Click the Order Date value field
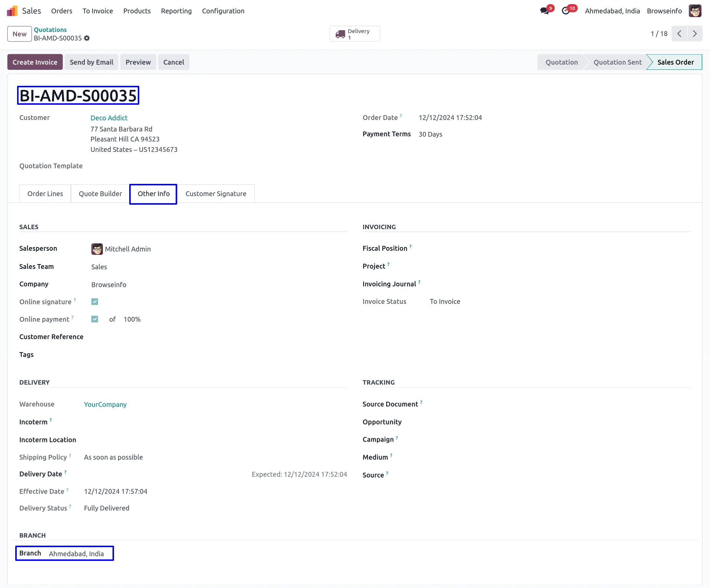The image size is (710, 588). 450,117
